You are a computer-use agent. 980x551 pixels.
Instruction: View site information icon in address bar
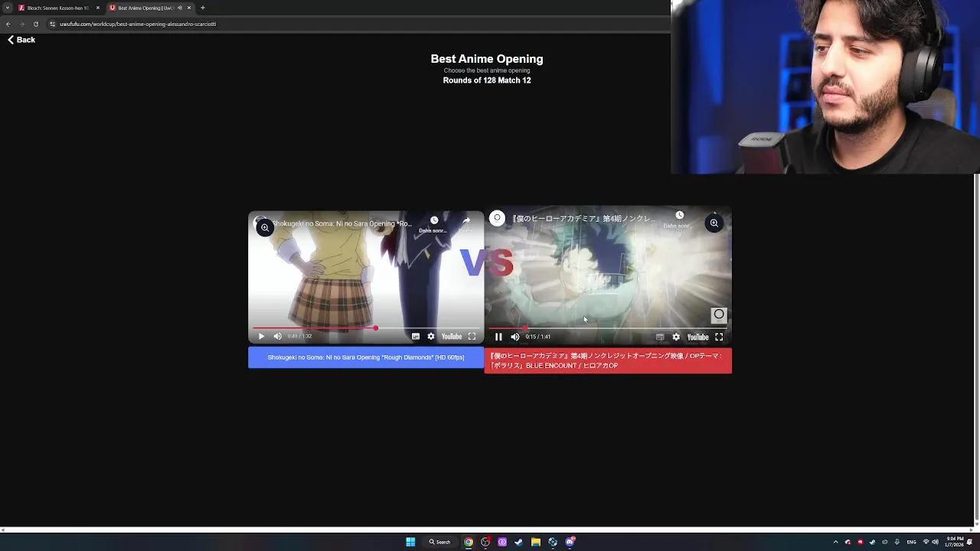coord(52,24)
